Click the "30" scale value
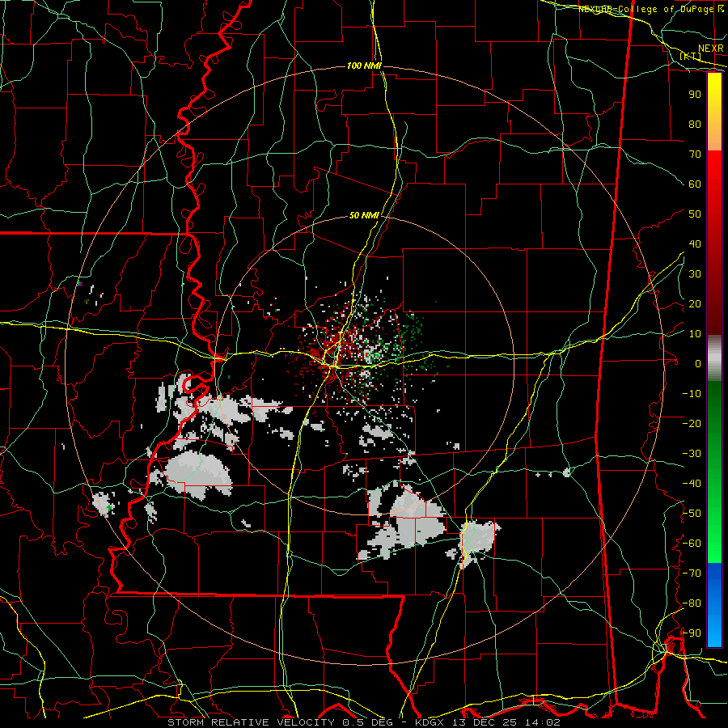Viewport: 728px width, 728px height. 695,274
